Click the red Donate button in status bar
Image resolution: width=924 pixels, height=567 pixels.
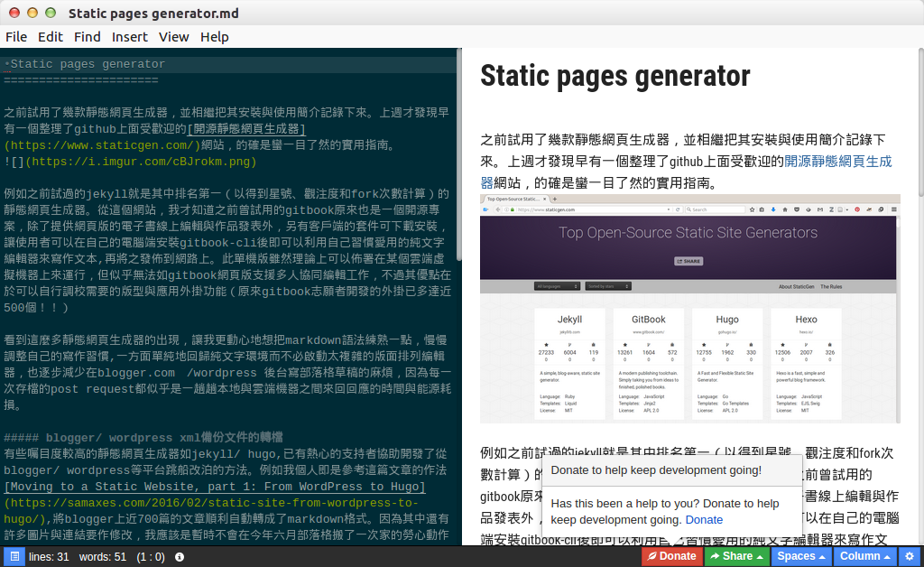[x=670, y=556]
